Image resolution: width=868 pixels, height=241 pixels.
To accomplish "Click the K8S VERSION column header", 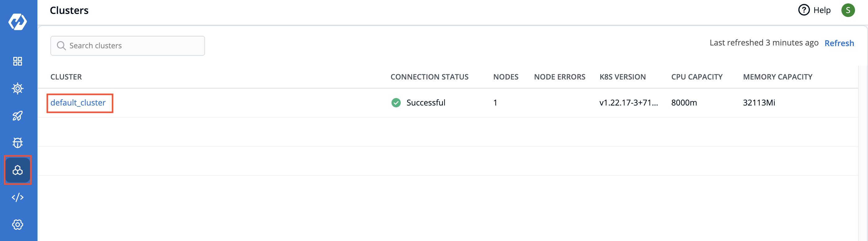I will click(x=622, y=77).
